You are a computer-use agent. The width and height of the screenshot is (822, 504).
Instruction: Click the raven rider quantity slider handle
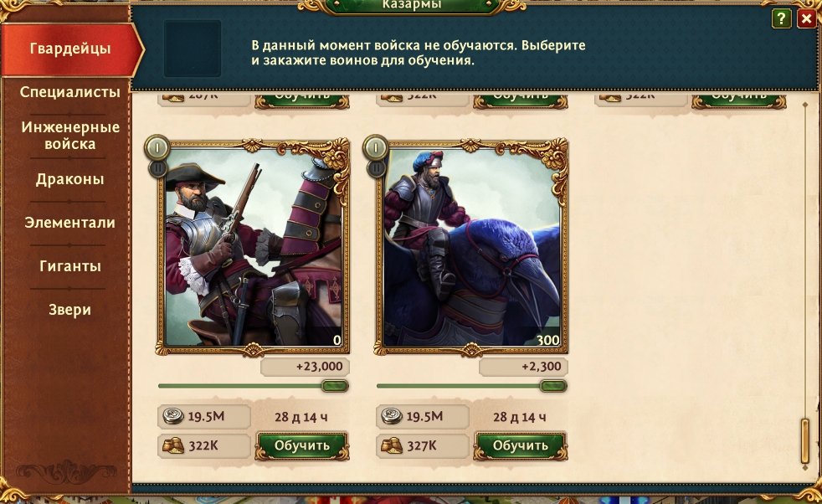tap(553, 386)
